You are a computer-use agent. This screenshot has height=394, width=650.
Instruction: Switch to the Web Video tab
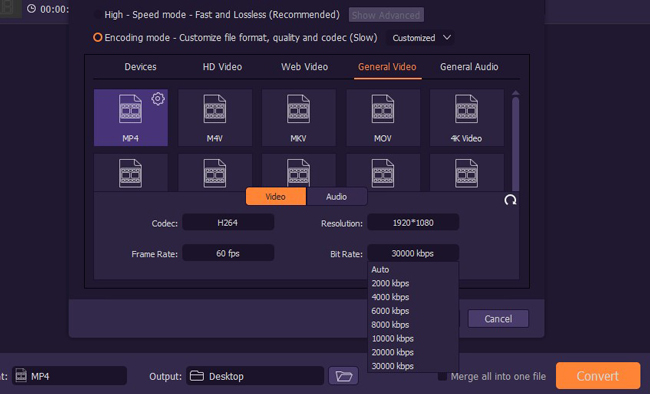tap(304, 67)
